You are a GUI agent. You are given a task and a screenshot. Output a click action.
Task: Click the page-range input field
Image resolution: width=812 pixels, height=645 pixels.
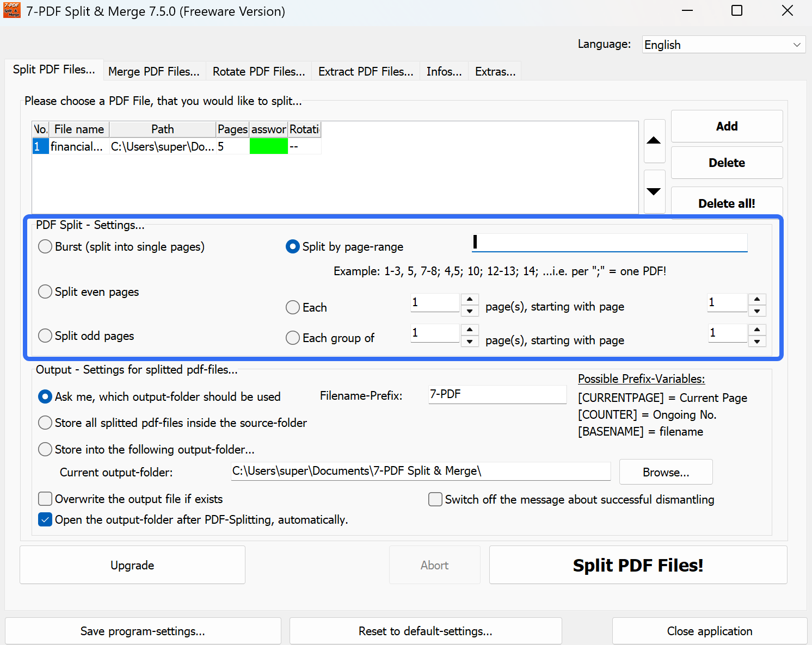coord(610,243)
